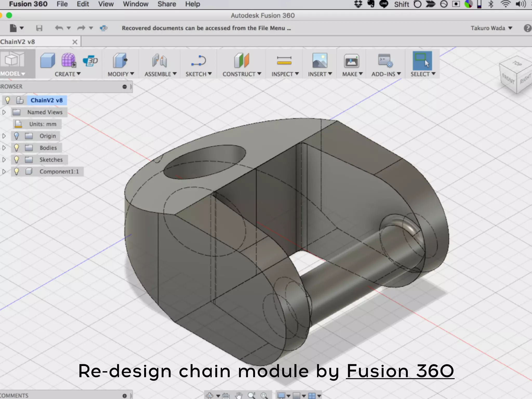Open the INSERT dropdown menu
Image resolution: width=532 pixels, height=399 pixels.
point(320,74)
